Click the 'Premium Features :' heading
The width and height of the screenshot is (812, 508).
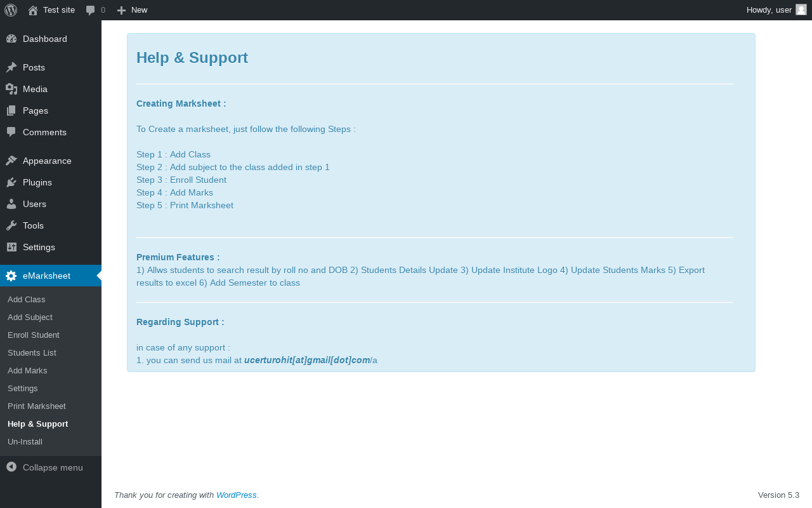coord(178,257)
